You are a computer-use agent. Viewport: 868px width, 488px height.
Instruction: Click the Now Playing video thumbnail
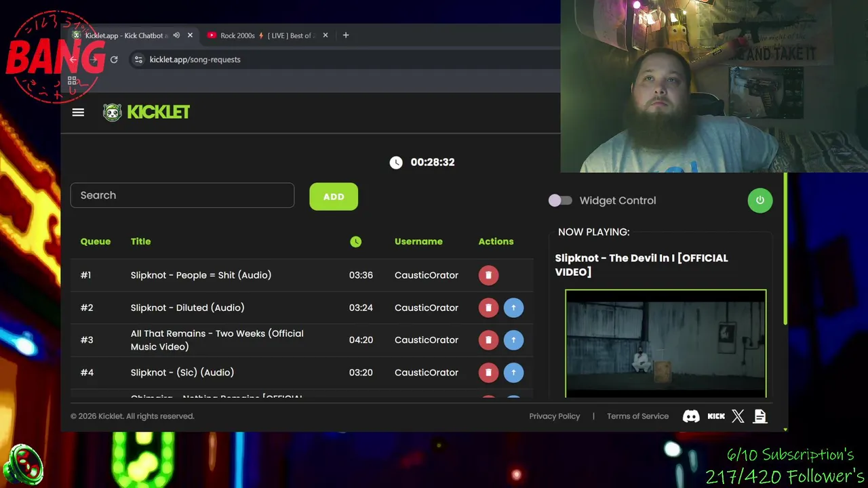point(666,344)
